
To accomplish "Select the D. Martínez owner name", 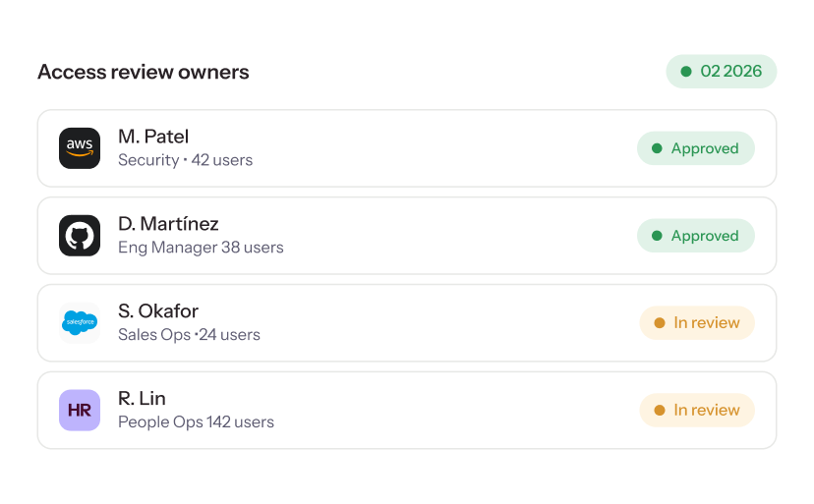I will click(x=168, y=224).
